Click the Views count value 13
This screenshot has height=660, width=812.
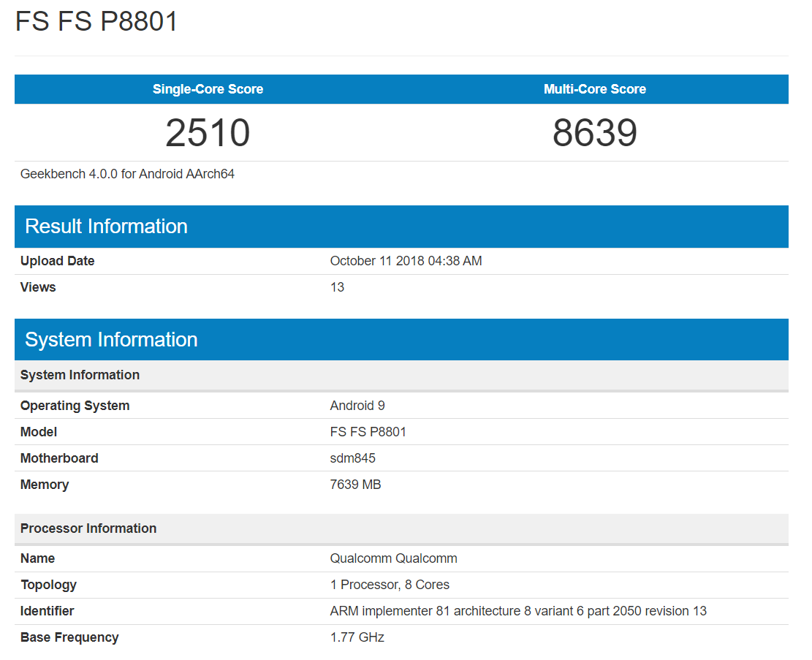click(337, 287)
